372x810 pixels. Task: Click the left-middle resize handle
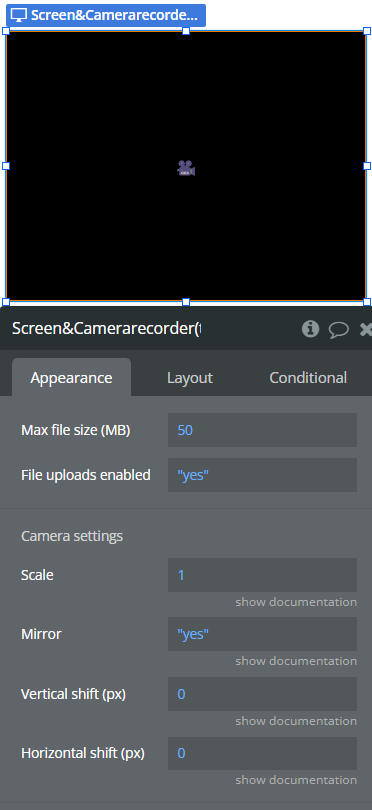pos(6,166)
